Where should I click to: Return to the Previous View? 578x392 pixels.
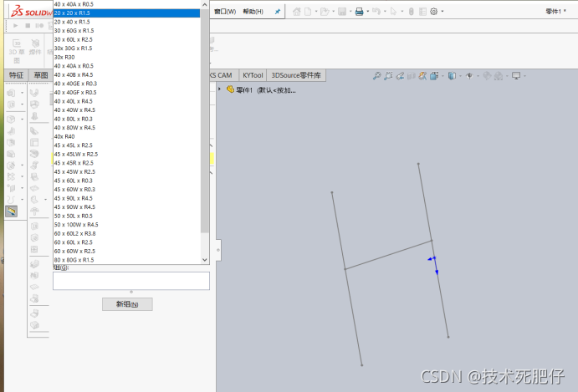(x=400, y=76)
